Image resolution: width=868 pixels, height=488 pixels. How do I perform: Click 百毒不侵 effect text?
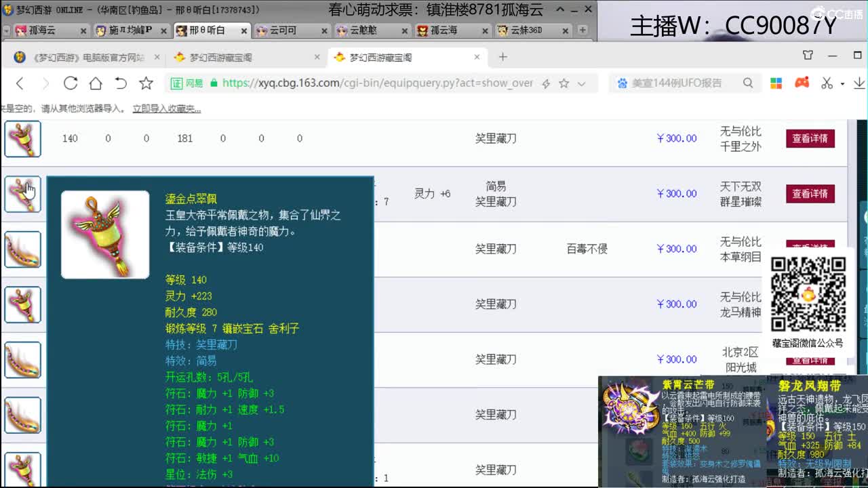[587, 249]
